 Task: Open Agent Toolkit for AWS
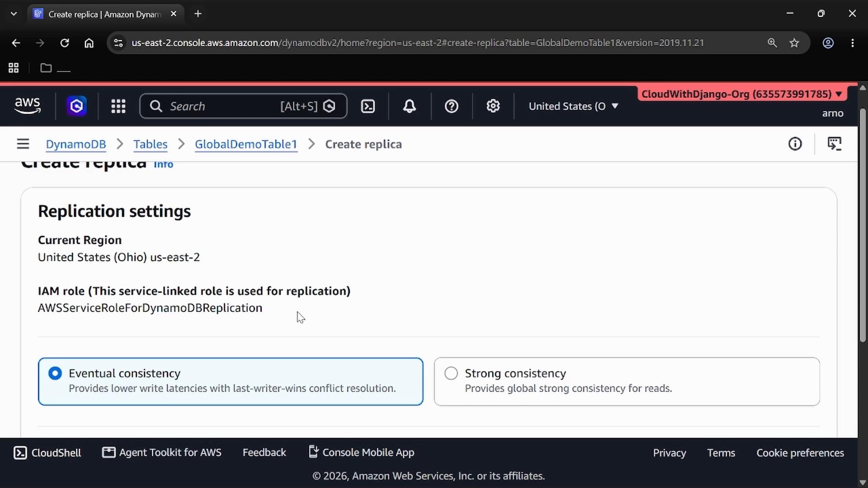(162, 453)
